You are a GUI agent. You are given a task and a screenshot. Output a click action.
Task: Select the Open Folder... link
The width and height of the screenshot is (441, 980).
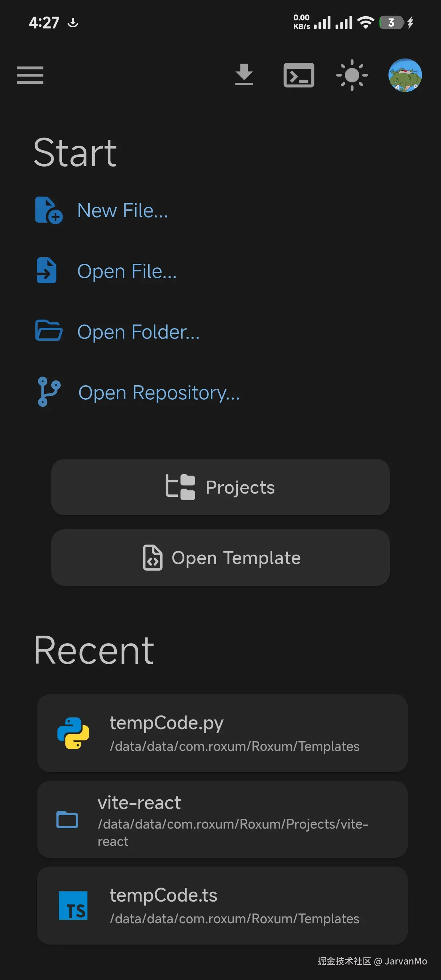point(138,332)
